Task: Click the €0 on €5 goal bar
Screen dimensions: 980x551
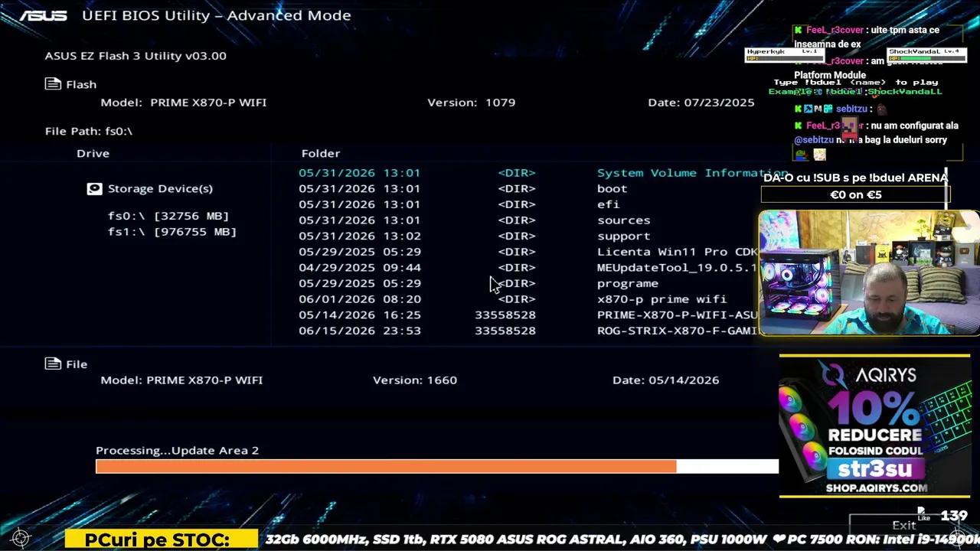Action: 855,195
